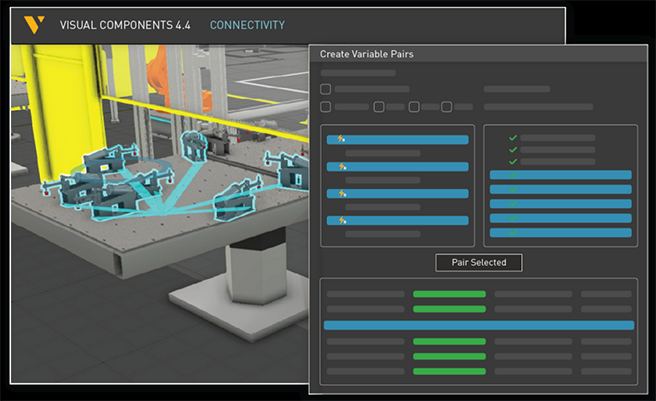This screenshot has width=656, height=401.
Task: Toggle second checkbox in the four-checkbox row
Action: point(379,107)
